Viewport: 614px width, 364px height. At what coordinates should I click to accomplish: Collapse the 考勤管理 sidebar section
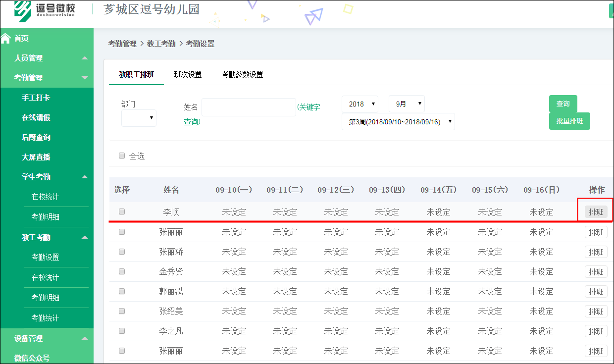47,77
